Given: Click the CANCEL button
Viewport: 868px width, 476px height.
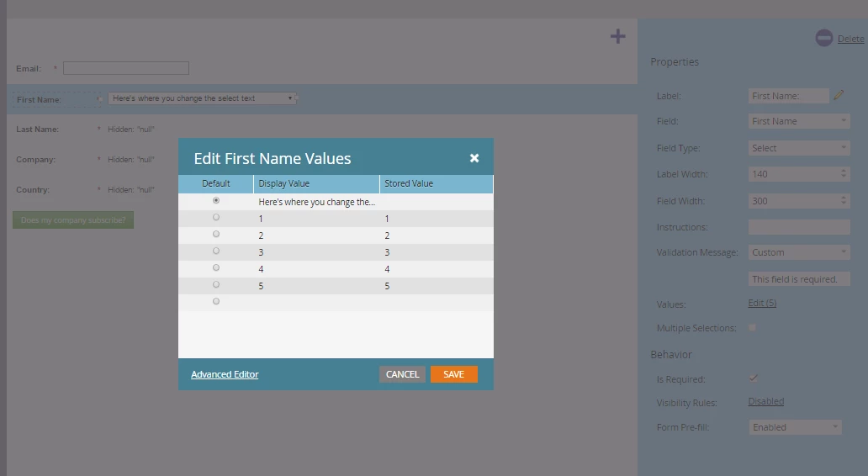Looking at the screenshot, I should click(402, 375).
